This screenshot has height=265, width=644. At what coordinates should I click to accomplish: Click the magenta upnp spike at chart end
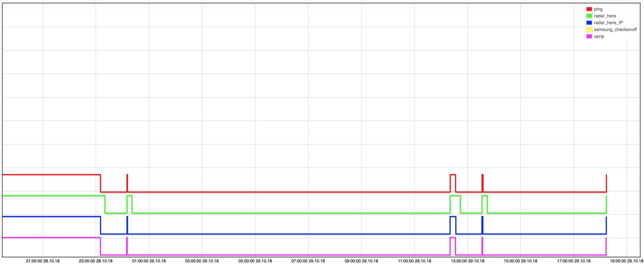point(606,246)
